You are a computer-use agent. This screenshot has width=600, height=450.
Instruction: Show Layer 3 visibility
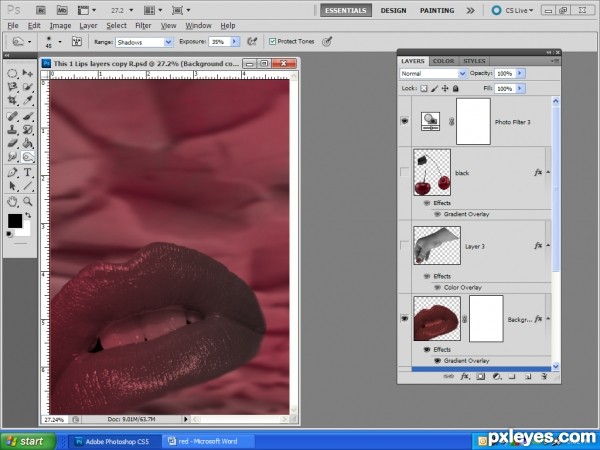point(404,245)
